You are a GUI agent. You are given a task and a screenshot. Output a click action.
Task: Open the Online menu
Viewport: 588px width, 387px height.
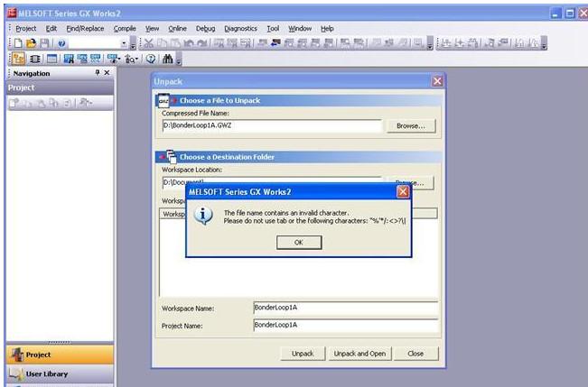(x=177, y=29)
